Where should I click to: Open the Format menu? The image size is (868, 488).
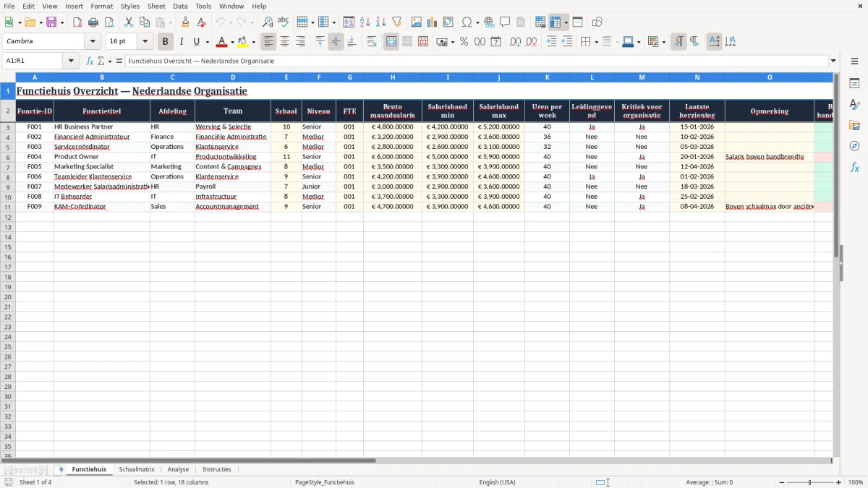[102, 6]
